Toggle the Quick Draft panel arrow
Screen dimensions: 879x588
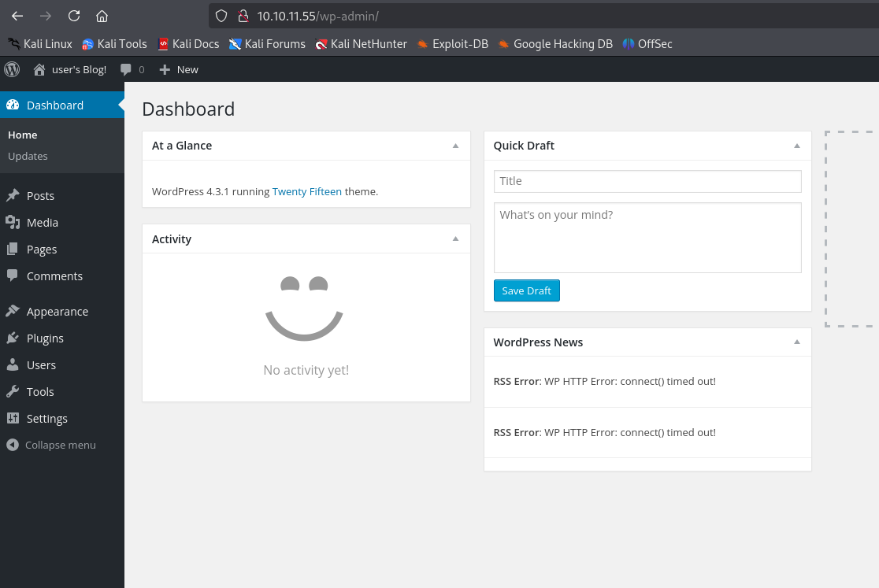[x=796, y=146]
